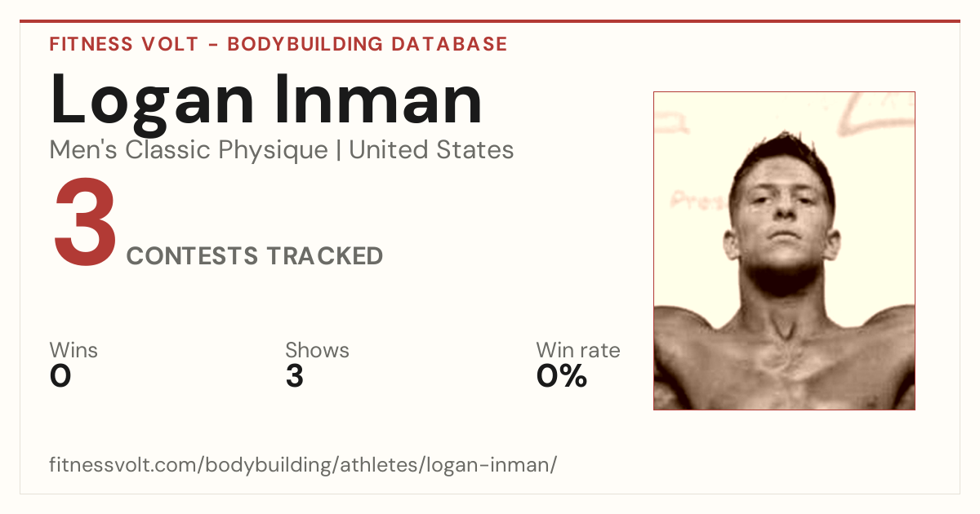Click the United States country text
Image resolution: width=980 pixels, height=514 pixels.
click(x=431, y=149)
